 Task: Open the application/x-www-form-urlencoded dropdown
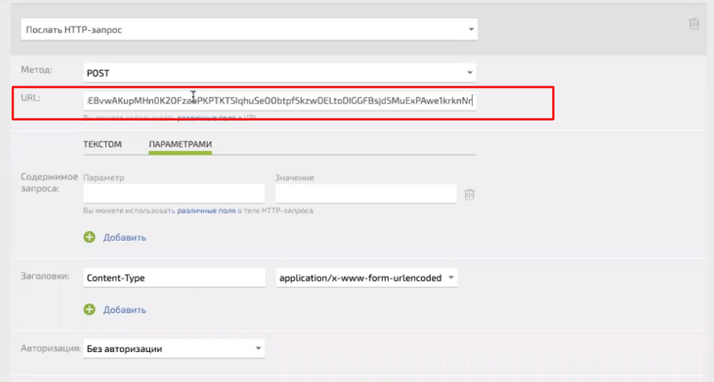pos(367,278)
